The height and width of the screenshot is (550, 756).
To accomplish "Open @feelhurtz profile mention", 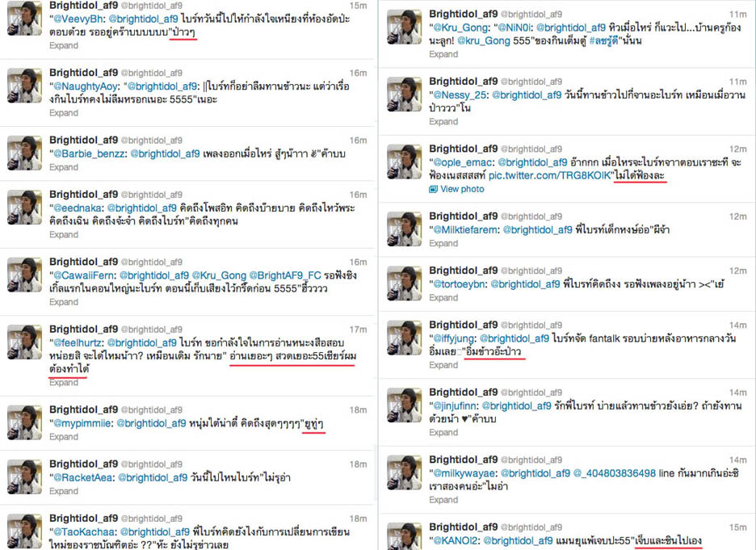I will click(78, 343).
